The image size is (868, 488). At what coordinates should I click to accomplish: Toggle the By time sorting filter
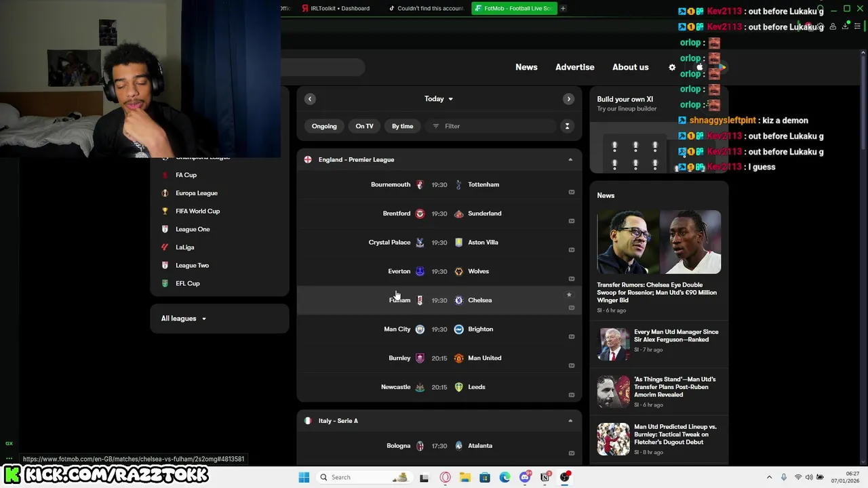(x=402, y=126)
